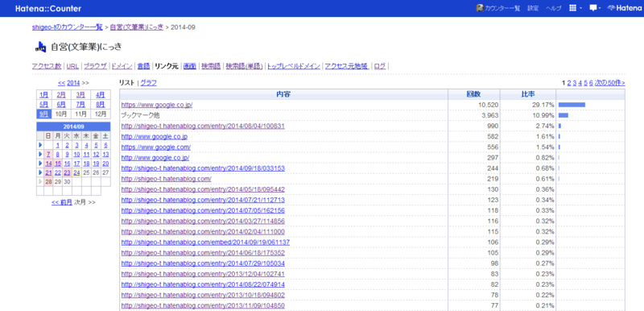Open http://shigeo-t.hatenablog.com/ root link
This screenshot has height=311, width=644.
pyautogui.click(x=167, y=179)
